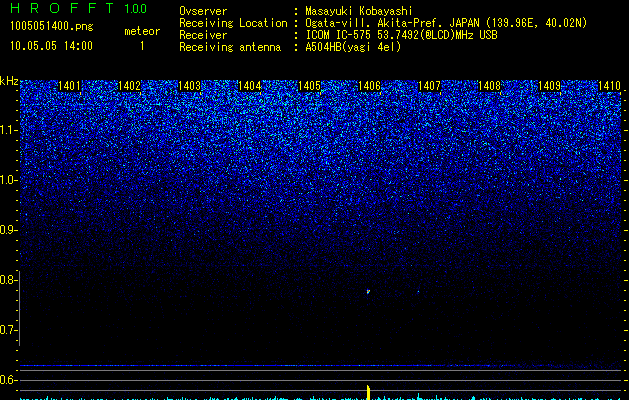Click the 'Ovserver' field label
The width and height of the screenshot is (629, 400).
pyautogui.click(x=203, y=11)
